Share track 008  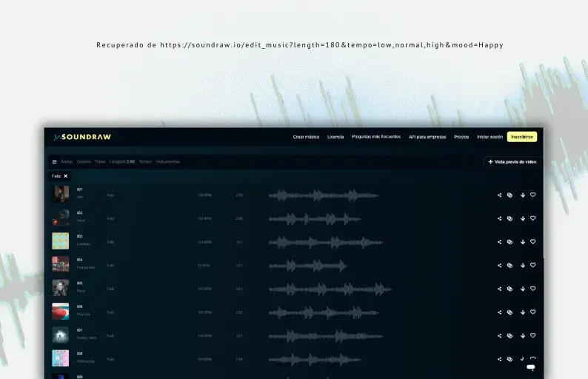[499, 359]
